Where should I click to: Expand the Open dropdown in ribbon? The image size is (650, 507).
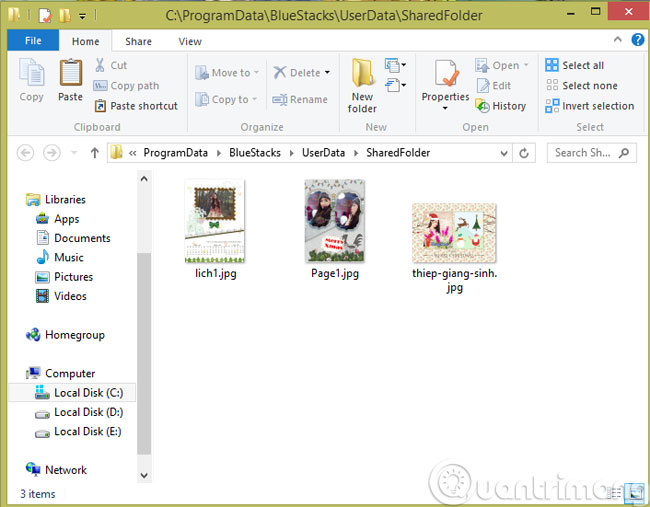click(526, 65)
